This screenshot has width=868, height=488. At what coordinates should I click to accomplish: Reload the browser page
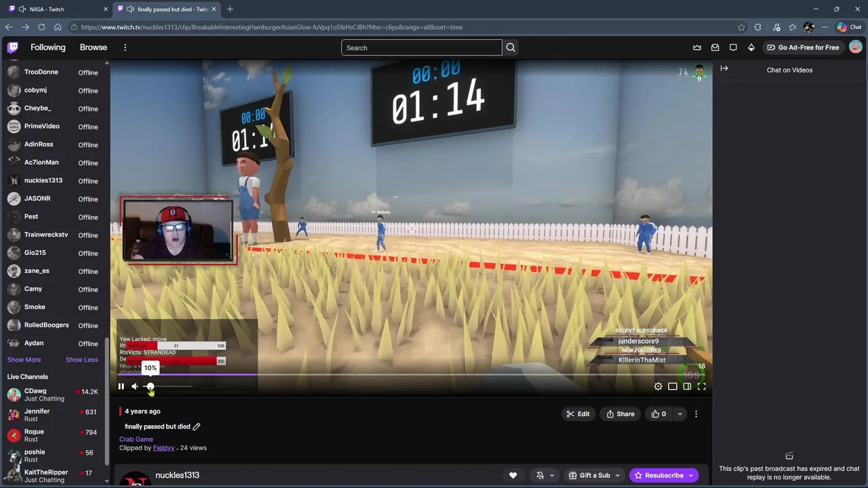(x=41, y=27)
